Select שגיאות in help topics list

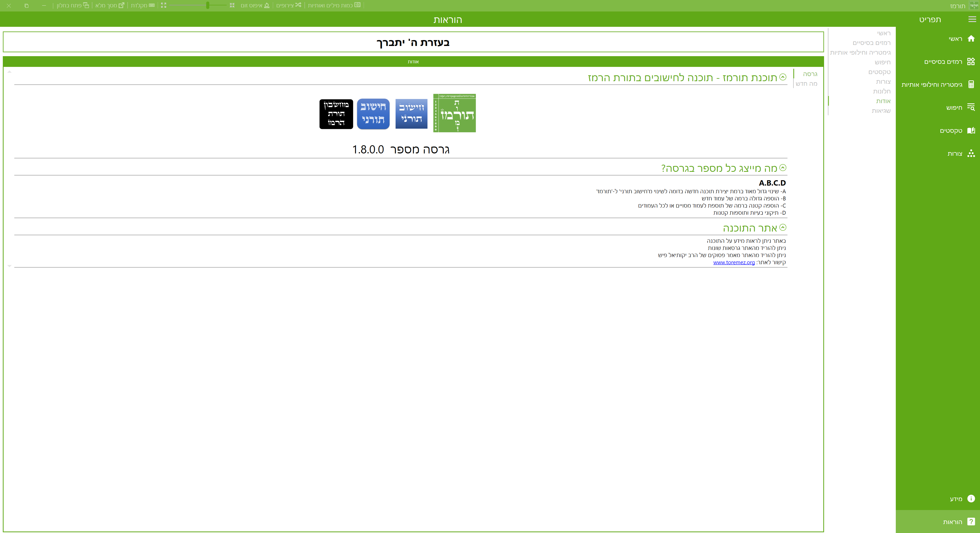pos(881,111)
